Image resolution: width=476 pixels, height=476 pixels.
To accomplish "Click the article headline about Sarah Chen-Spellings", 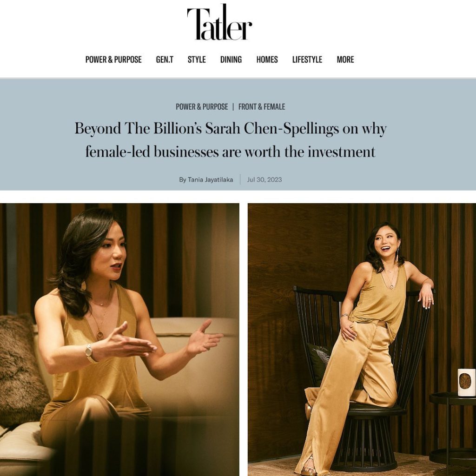I will [x=231, y=139].
